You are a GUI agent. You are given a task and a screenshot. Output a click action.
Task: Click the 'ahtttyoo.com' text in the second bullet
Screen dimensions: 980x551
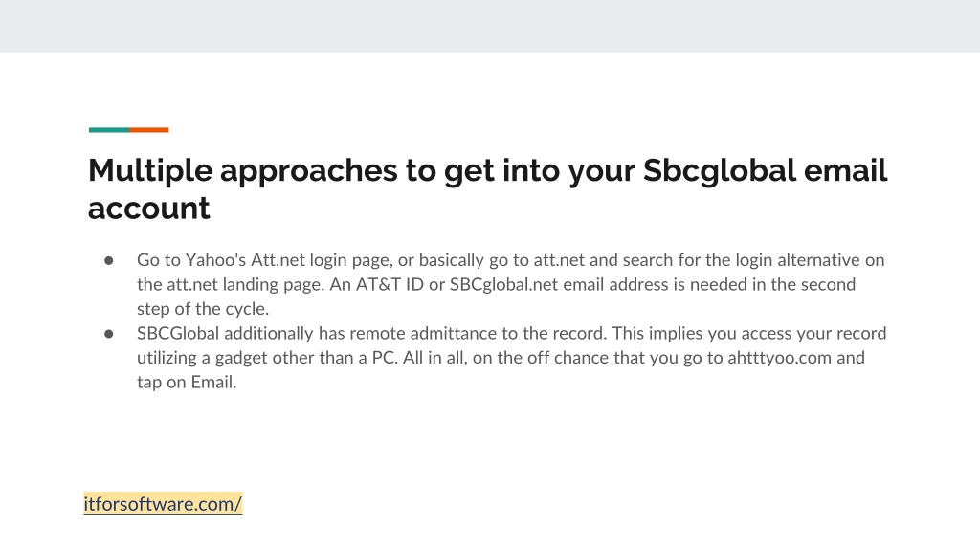779,358
